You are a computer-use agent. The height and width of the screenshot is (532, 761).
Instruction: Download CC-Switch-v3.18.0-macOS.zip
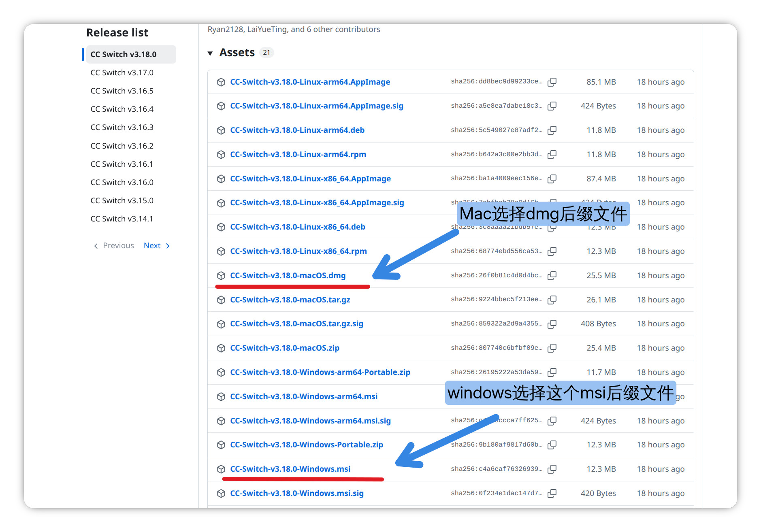285,348
